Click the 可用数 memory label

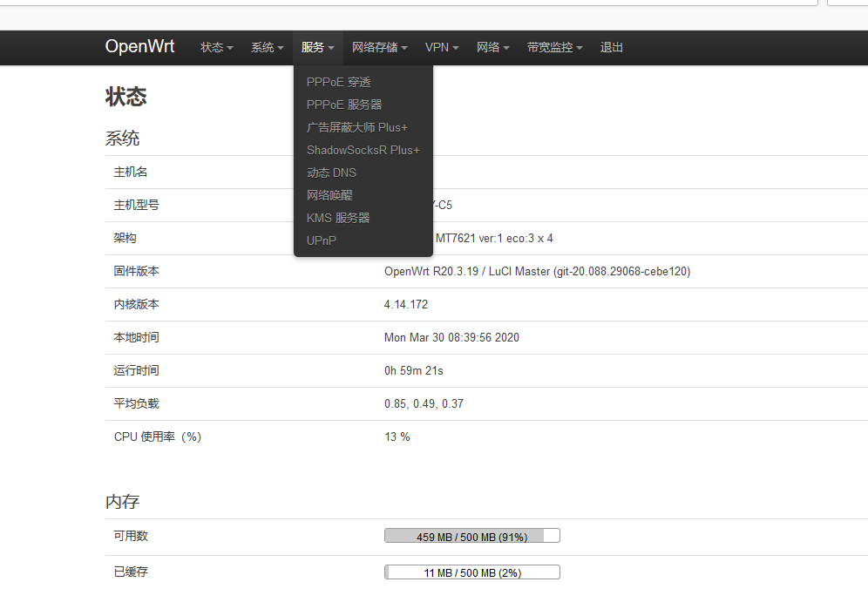[x=131, y=536]
